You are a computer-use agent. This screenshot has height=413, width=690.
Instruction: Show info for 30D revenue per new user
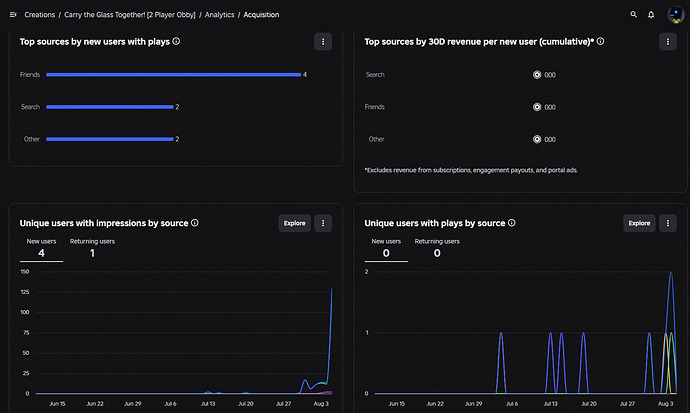coord(600,41)
